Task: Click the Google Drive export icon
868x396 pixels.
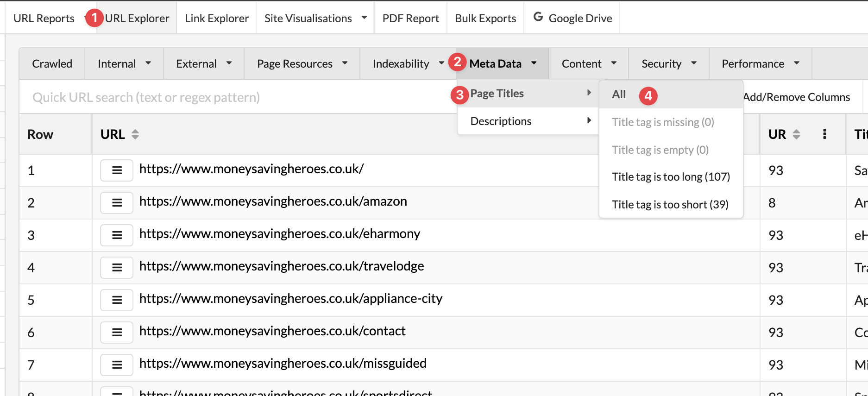Action: (x=538, y=17)
